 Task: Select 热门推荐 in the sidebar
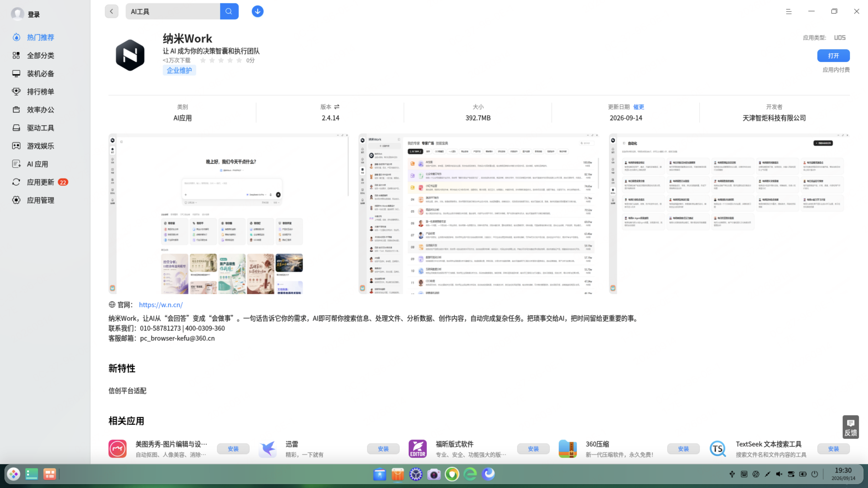pyautogui.click(x=40, y=37)
